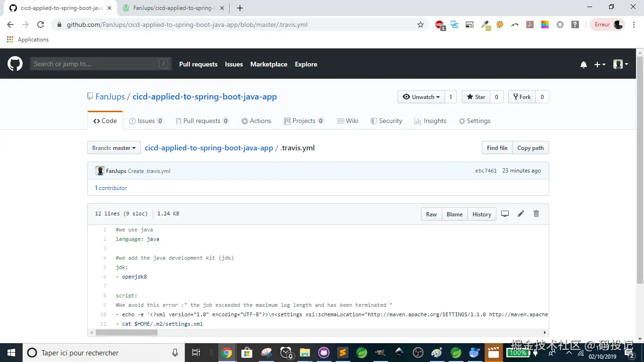The height and width of the screenshot is (362, 644).
Task: Open the Pull requests repository tab
Action: 202,121
